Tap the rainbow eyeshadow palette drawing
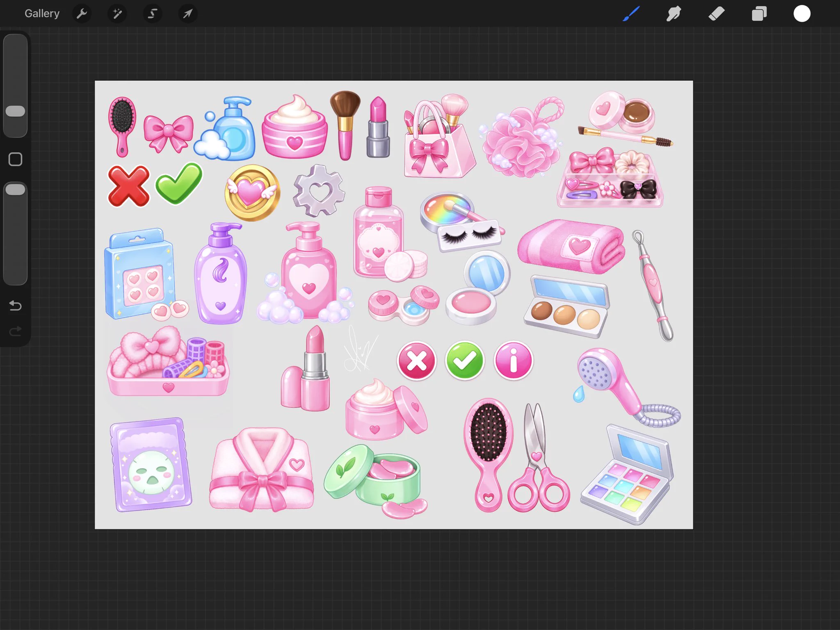 (x=628, y=475)
